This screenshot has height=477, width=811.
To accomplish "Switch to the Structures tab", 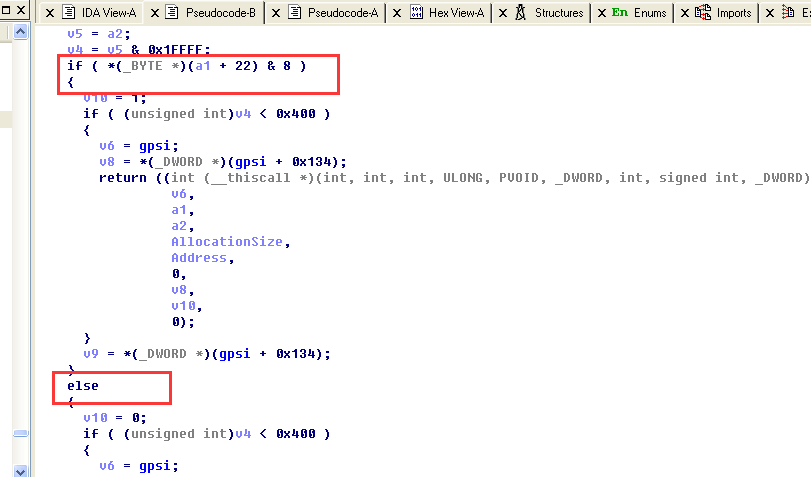I will point(558,13).
